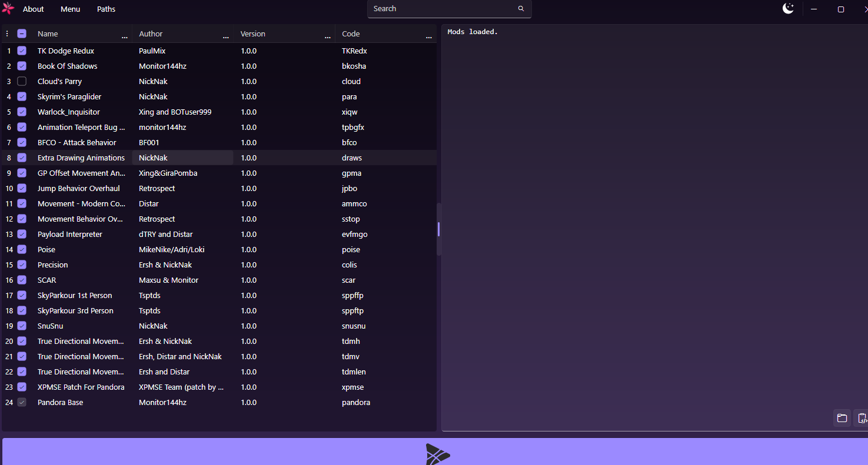Click author Xing&GiraPomba
This screenshot has height=465, width=868.
(168, 173)
